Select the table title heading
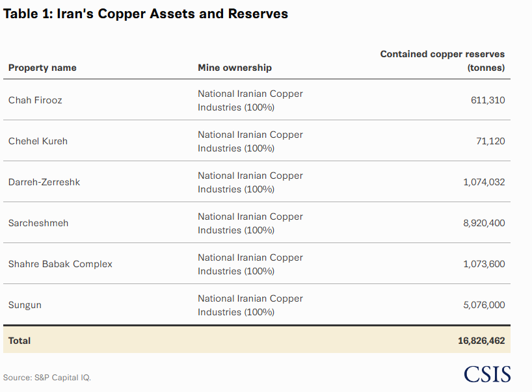 [146, 14]
